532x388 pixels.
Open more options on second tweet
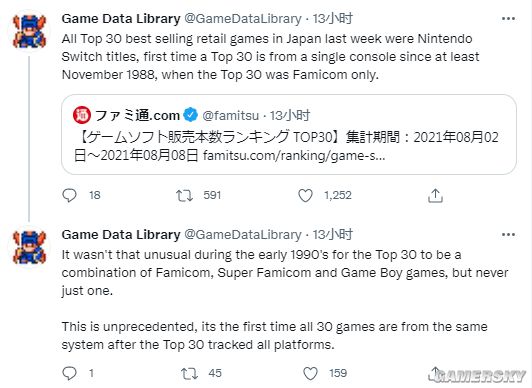(508, 235)
